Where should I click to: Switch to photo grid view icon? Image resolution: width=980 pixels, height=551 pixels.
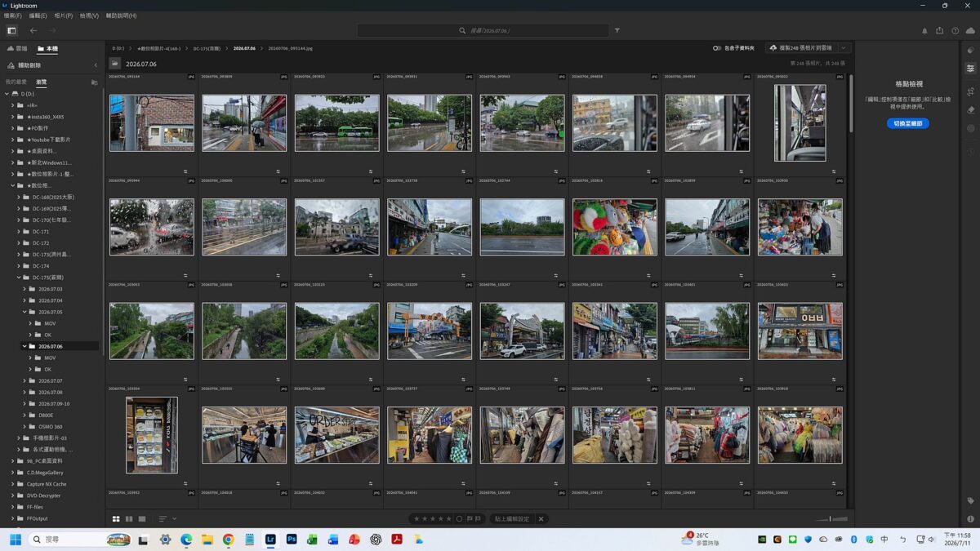(x=116, y=519)
